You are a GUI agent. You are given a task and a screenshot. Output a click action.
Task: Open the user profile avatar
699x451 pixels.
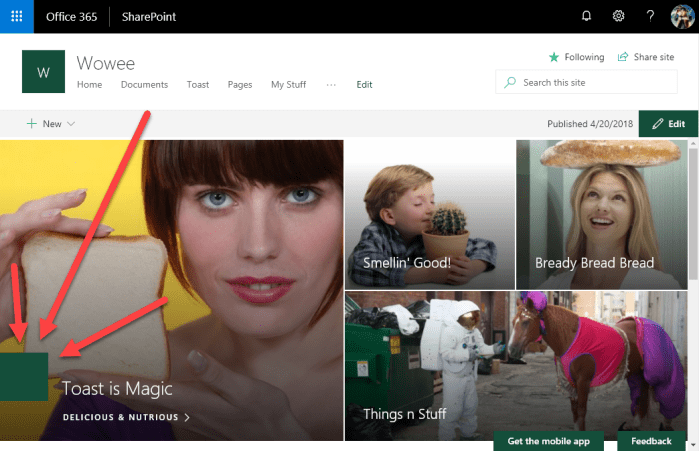point(681,16)
